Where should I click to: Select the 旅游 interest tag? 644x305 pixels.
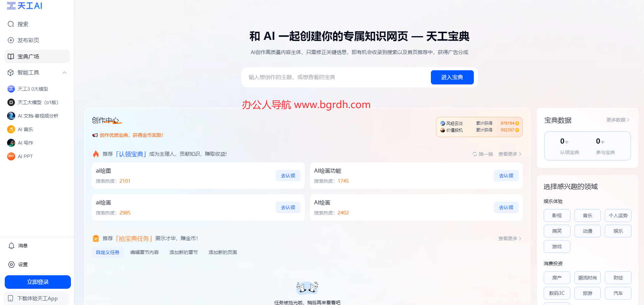click(588, 293)
